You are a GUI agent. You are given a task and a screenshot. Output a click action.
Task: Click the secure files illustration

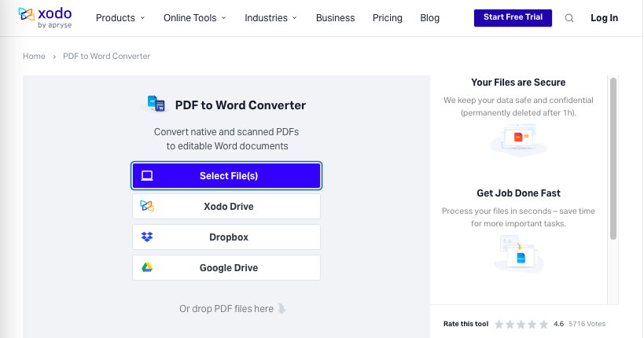[518, 141]
